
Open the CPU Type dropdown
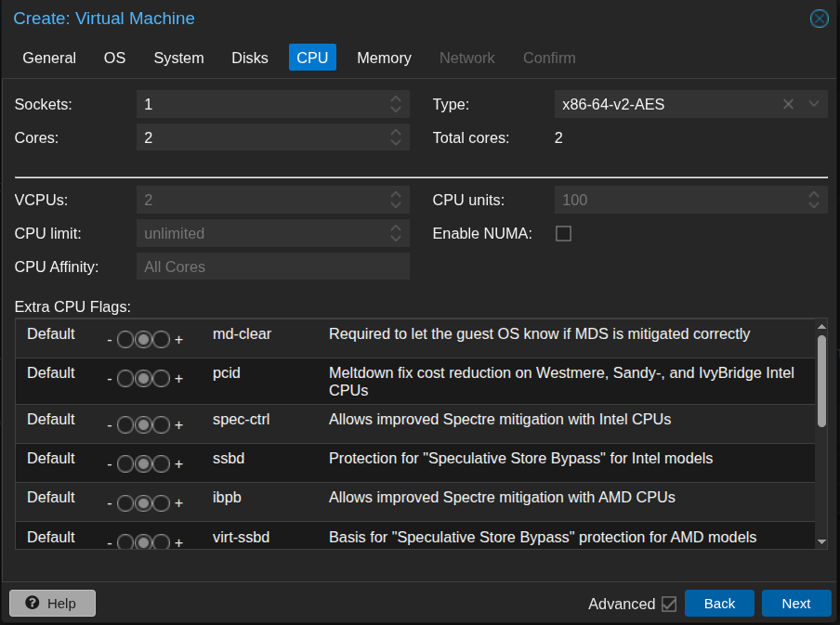click(x=813, y=104)
